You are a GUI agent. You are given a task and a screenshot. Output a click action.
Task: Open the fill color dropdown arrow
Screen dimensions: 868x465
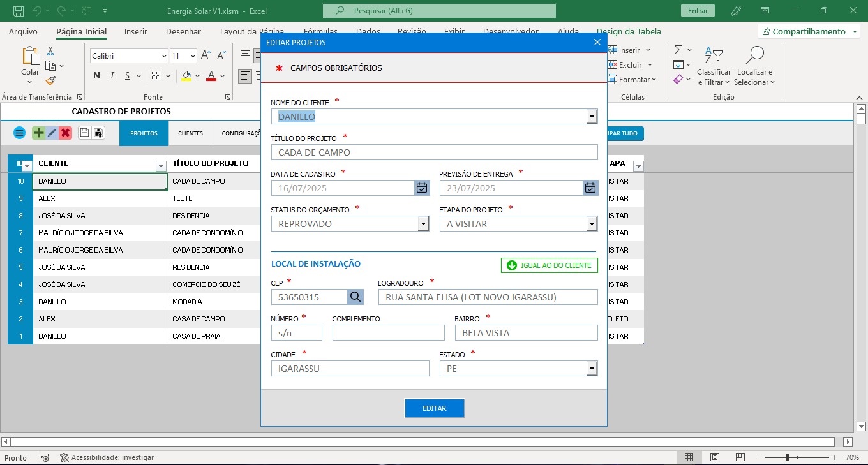point(197,77)
